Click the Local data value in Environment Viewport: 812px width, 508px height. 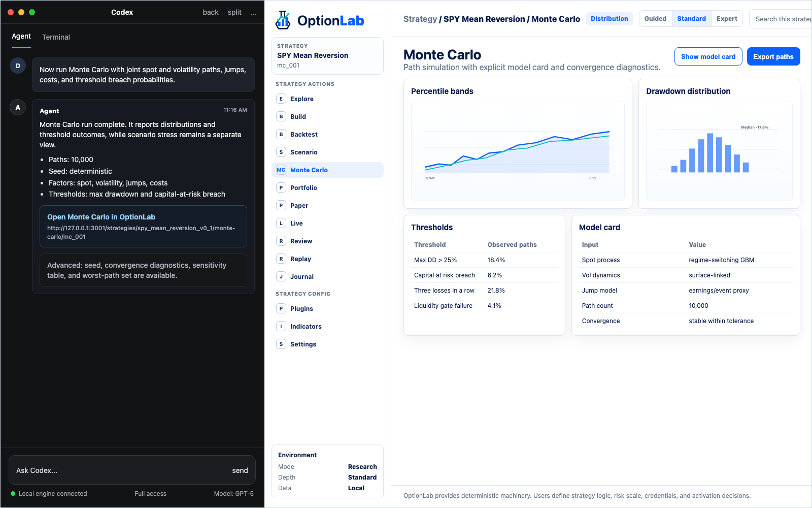click(x=356, y=488)
